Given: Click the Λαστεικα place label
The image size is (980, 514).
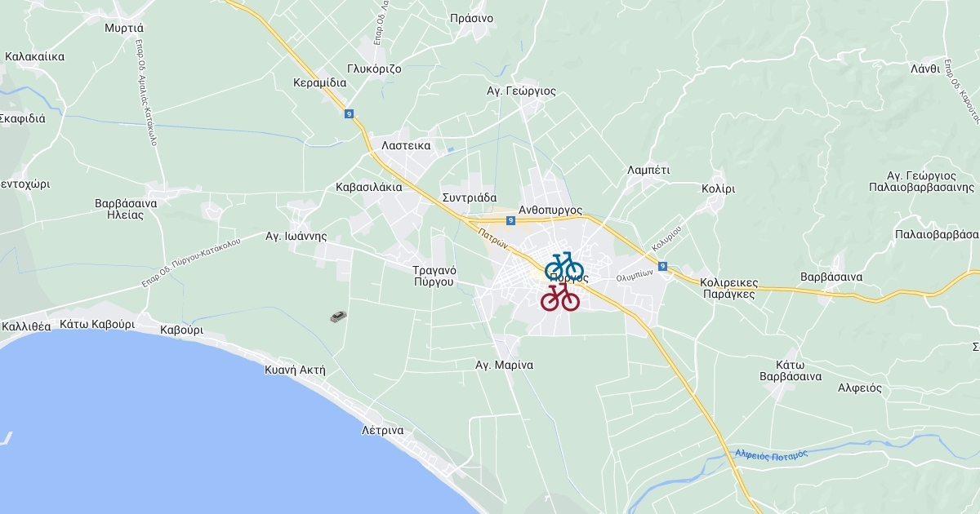Looking at the screenshot, I should coord(406,146).
